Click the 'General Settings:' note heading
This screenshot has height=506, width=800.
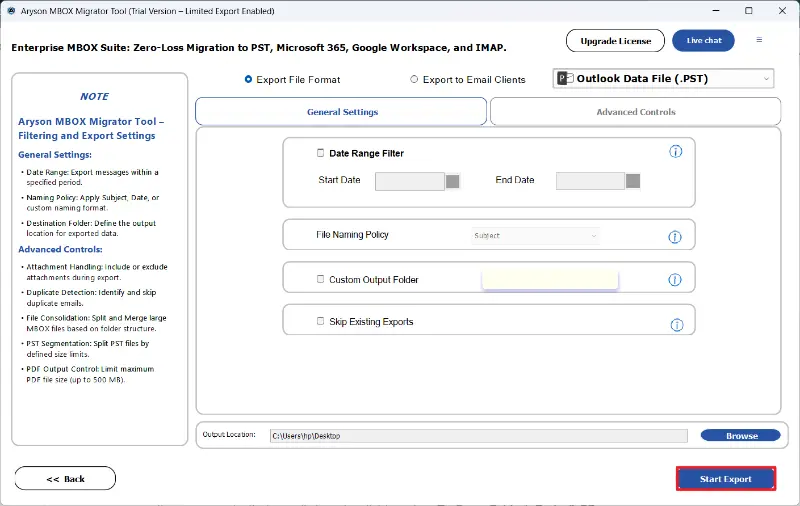point(55,155)
